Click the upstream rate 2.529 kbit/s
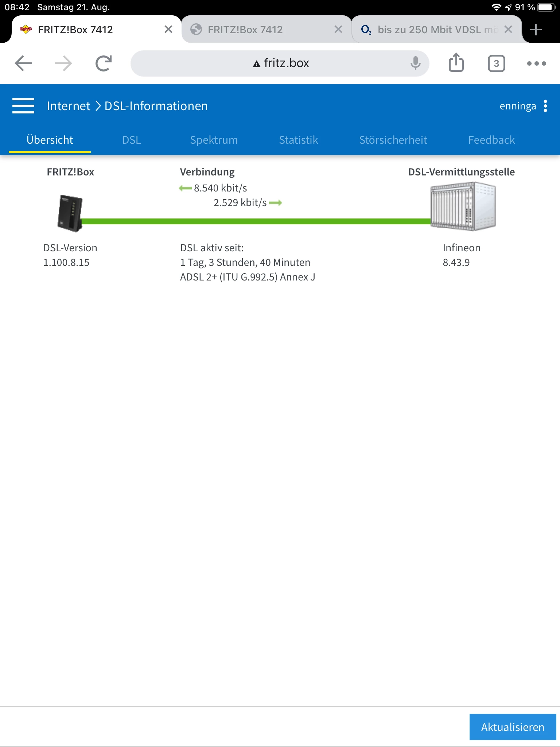This screenshot has width=560, height=747. [x=240, y=203]
